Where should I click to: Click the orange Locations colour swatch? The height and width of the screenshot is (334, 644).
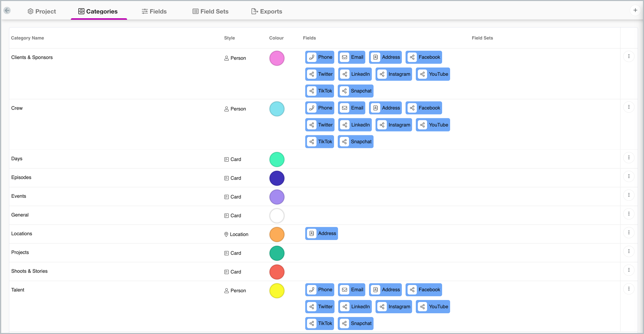277,234
